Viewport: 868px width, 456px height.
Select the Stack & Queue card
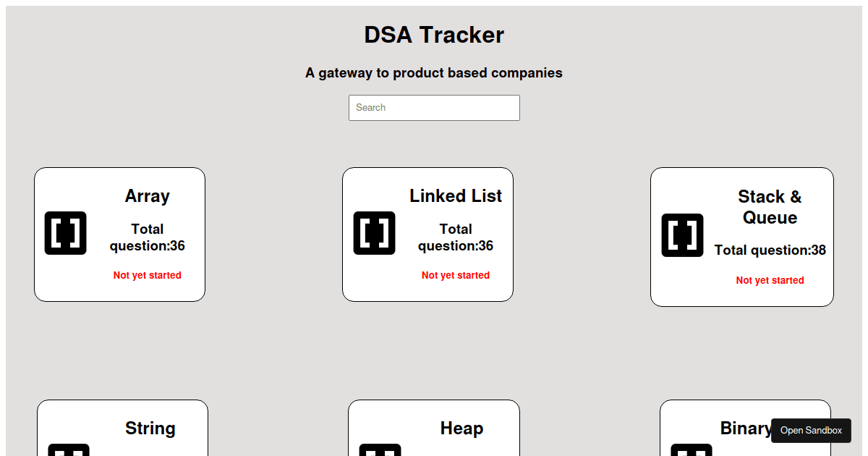click(x=741, y=237)
